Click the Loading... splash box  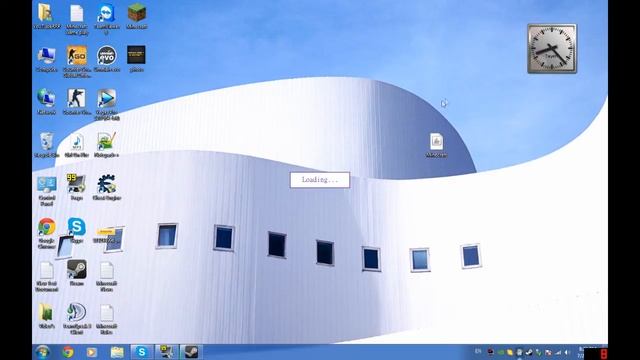point(320,180)
